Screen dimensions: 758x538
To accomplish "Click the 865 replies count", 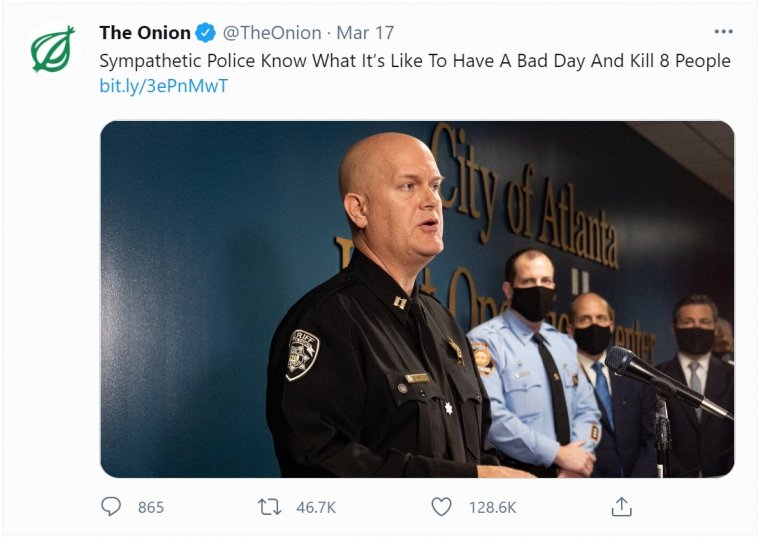I will point(150,508).
